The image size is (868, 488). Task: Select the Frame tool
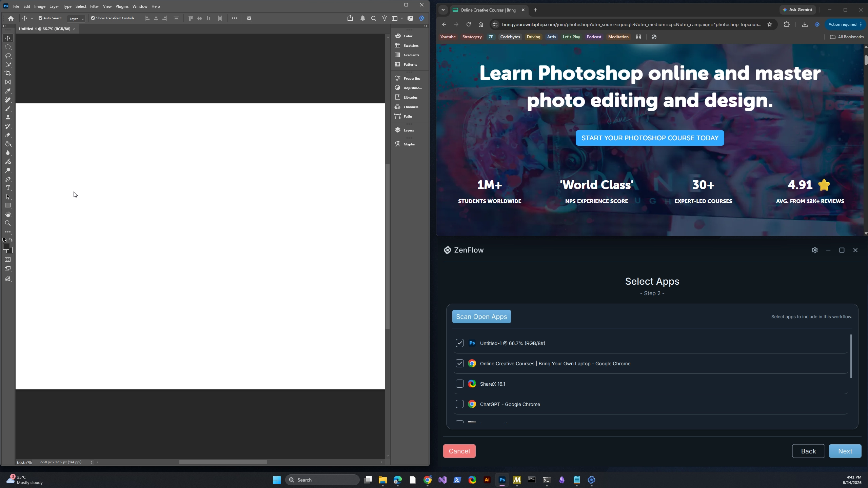pyautogui.click(x=8, y=82)
